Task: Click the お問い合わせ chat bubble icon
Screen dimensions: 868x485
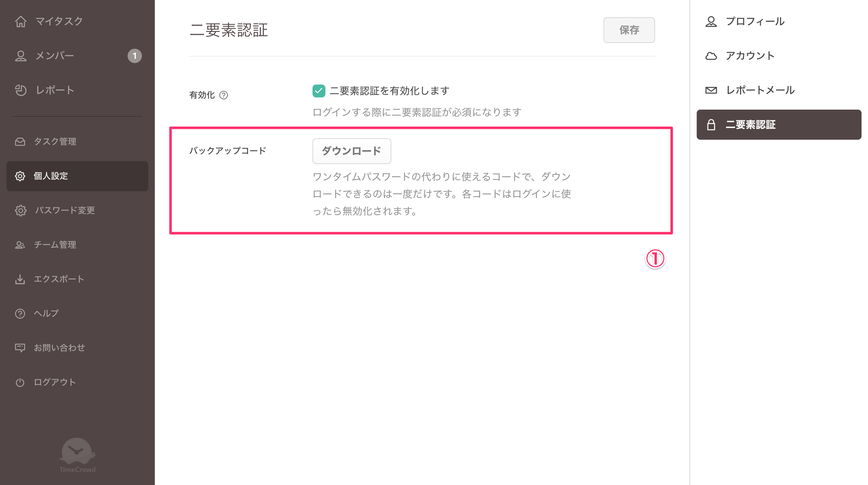Action: click(20, 347)
